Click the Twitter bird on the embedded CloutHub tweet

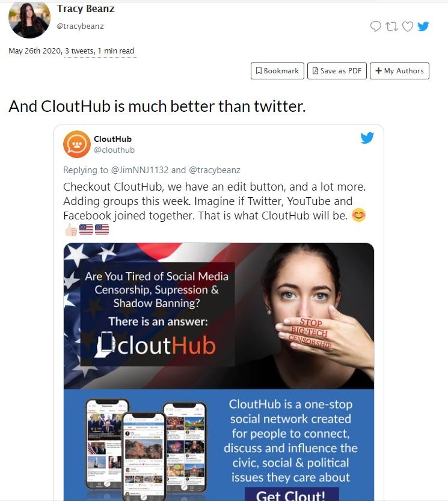[367, 138]
